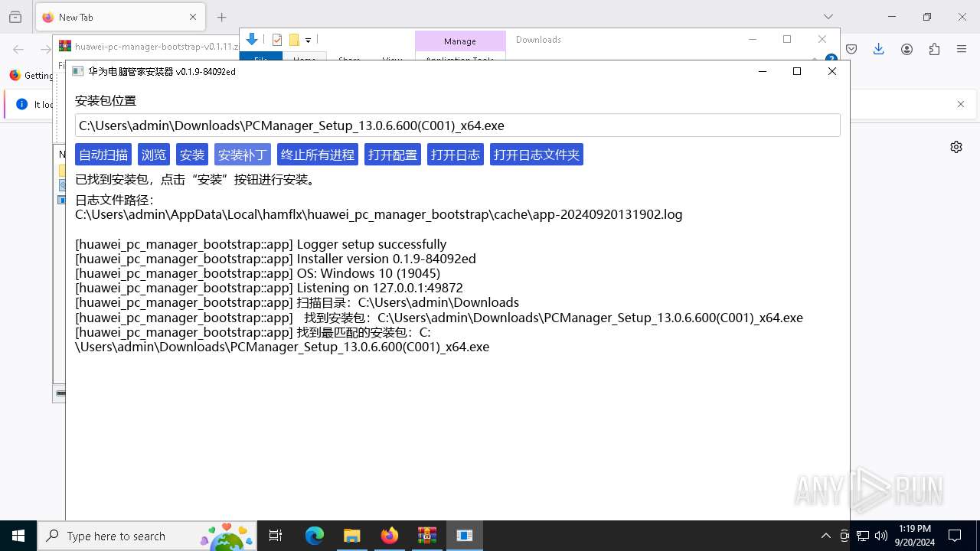The image size is (980, 551).
Task: Click the taskbar search box
Action: tap(149, 536)
